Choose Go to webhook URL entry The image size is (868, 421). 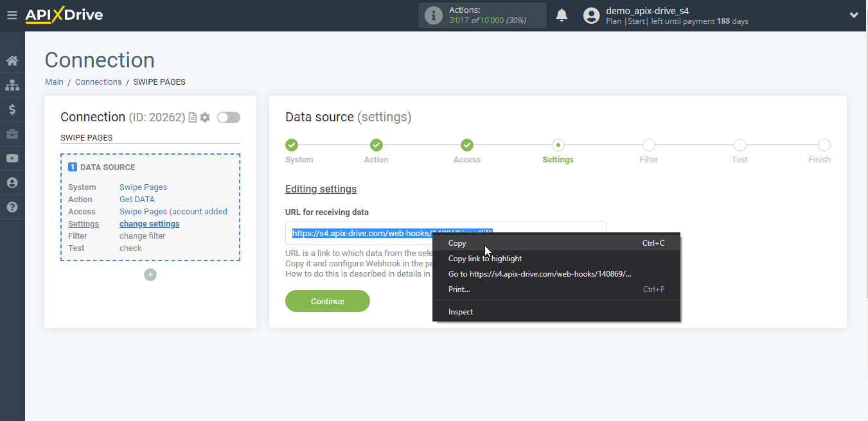556,274
